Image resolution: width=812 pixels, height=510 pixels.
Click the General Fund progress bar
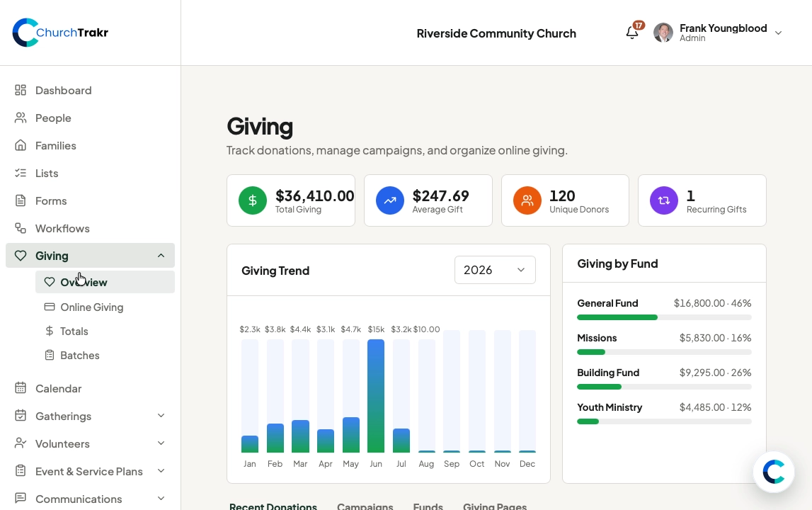pyautogui.click(x=664, y=317)
